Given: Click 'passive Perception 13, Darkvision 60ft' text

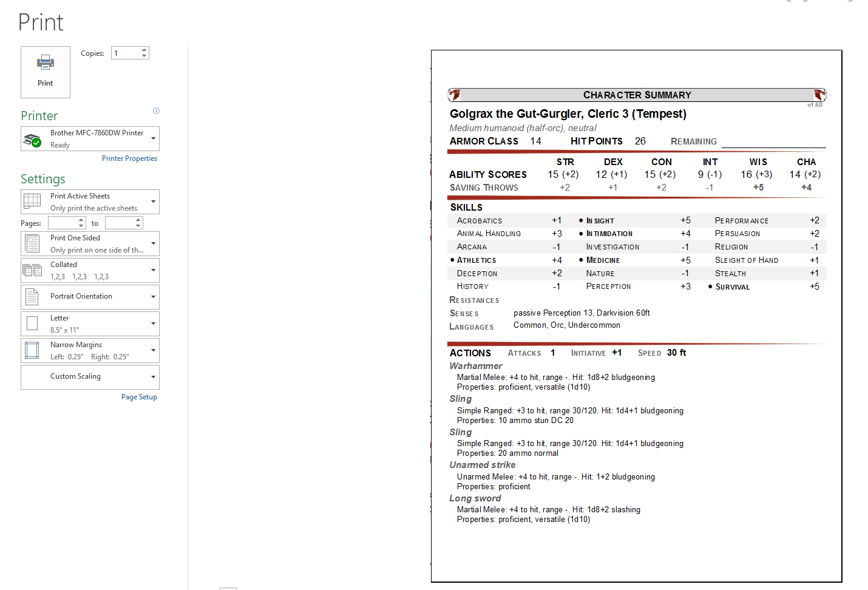Looking at the screenshot, I should [581, 313].
